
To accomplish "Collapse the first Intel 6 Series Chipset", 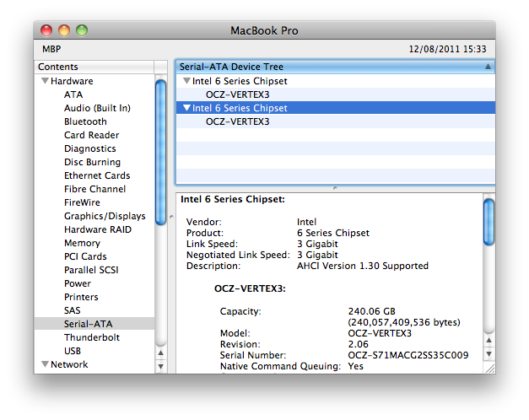I will pyautogui.click(x=186, y=81).
